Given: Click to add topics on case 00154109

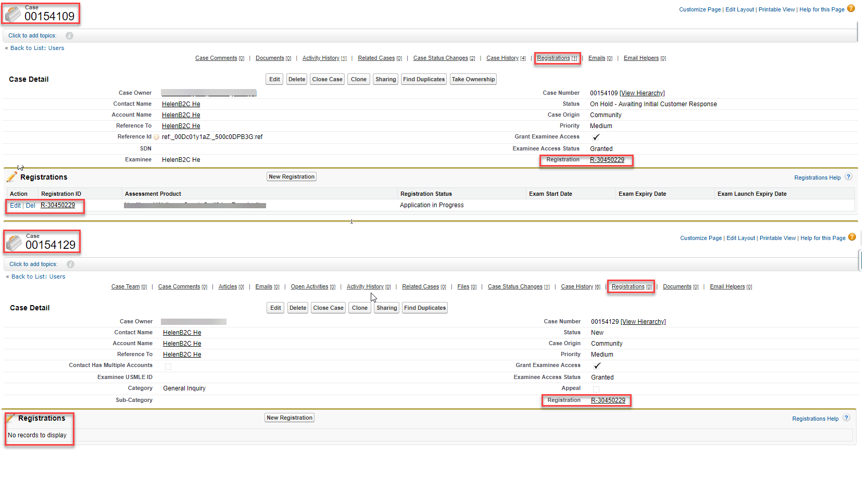Looking at the screenshot, I should pos(32,36).
